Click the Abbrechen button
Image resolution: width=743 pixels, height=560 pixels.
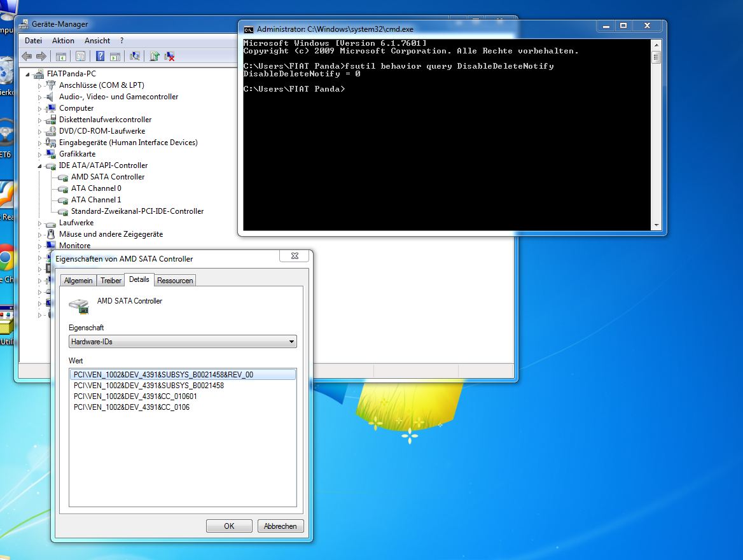(x=281, y=526)
